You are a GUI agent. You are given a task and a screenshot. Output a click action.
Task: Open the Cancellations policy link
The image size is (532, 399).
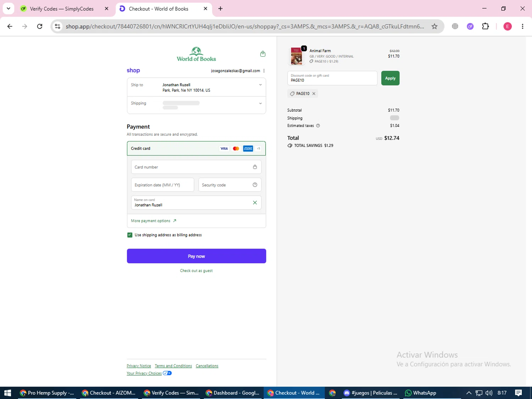point(207,366)
